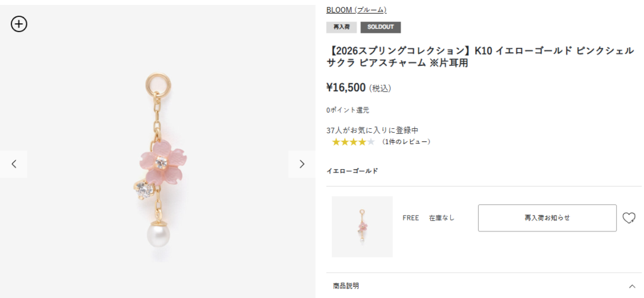Show the next product image
This screenshot has height=298, width=644.
[302, 164]
